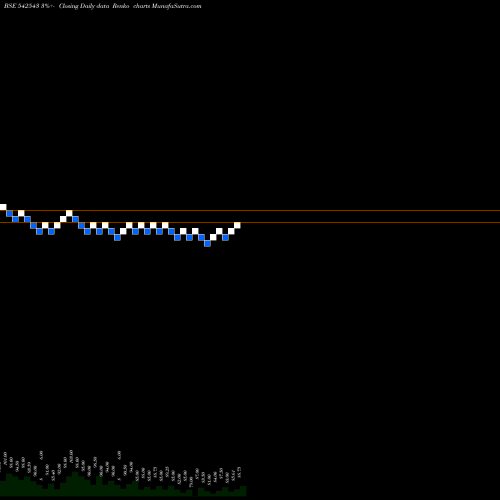The height and width of the screenshot is (500, 500).
Task: Click the final green volume bar at the series end
Action: [243, 491]
